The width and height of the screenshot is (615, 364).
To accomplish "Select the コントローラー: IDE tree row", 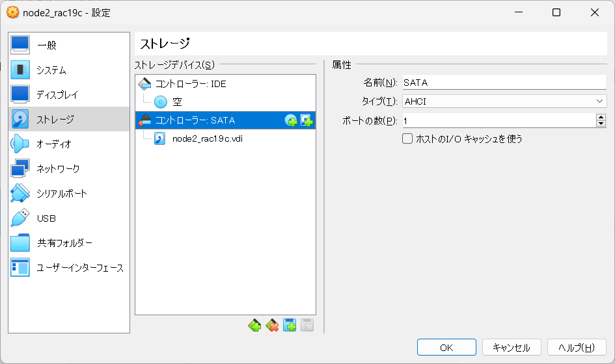I will click(226, 84).
